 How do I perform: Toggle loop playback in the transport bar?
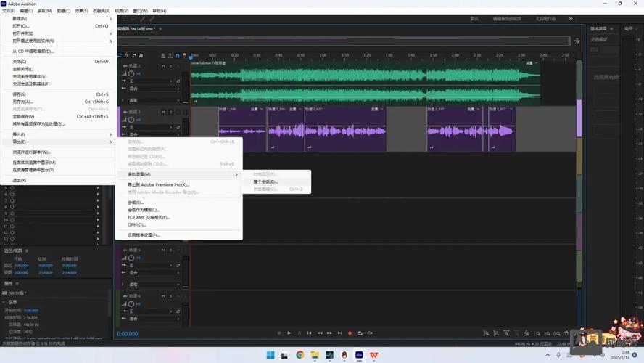[x=360, y=333]
